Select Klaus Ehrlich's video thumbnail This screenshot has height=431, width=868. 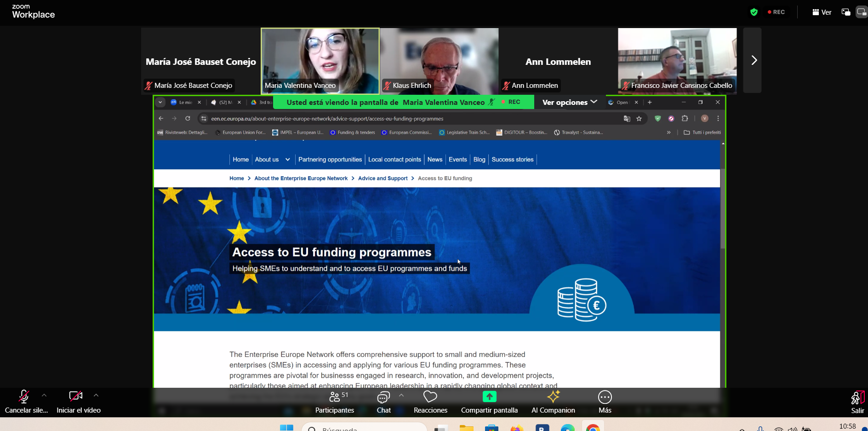[439, 60]
